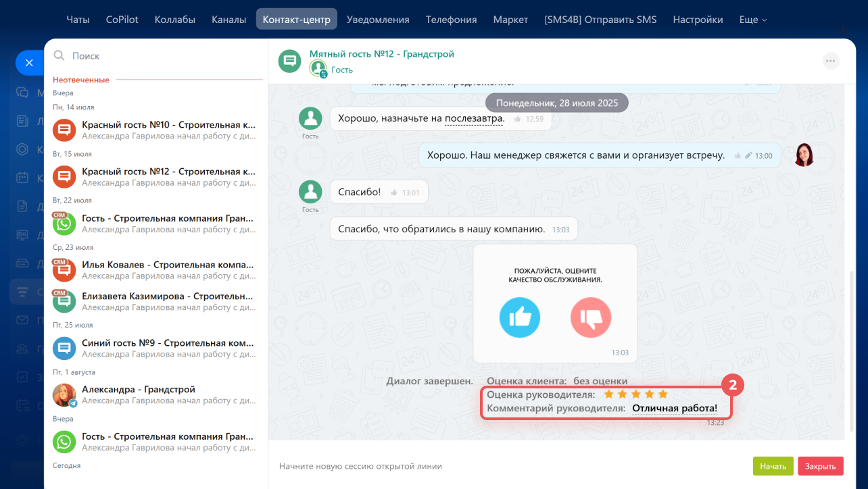Open the Синий гость №9 chat
The height and width of the screenshot is (489, 868).
coord(157,348)
